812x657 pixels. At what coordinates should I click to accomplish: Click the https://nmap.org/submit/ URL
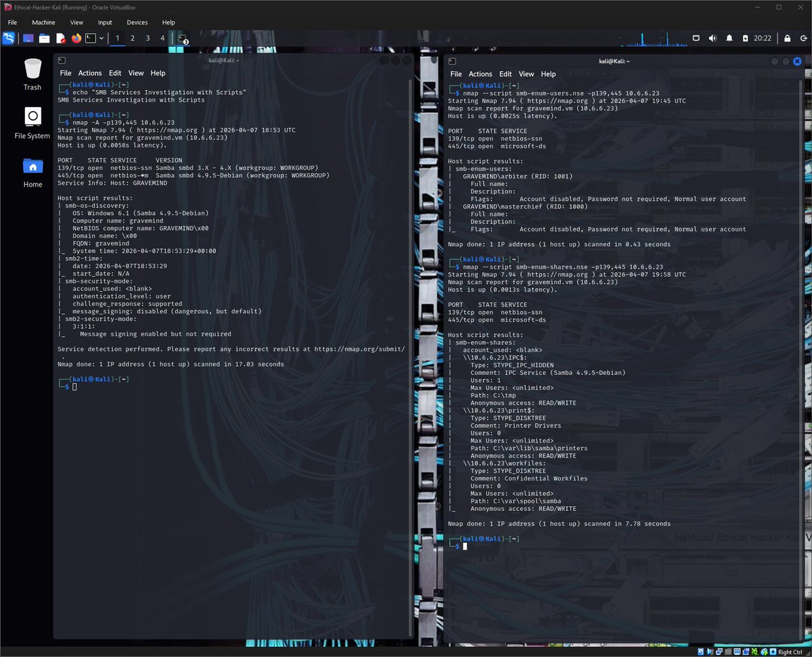click(360, 349)
